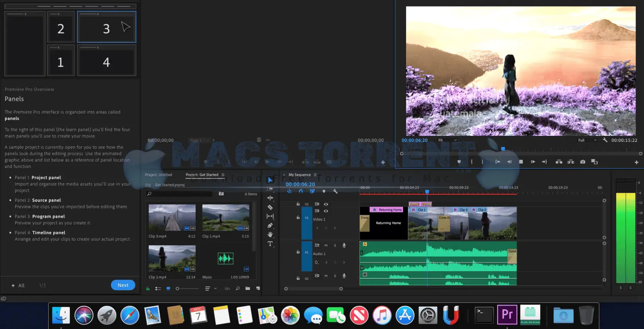Go to In point in Program monitor
This screenshot has width=644, height=329.
(497, 162)
